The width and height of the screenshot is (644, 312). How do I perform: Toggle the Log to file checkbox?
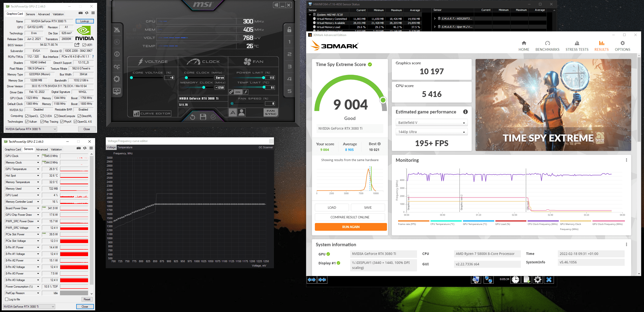[7, 299]
